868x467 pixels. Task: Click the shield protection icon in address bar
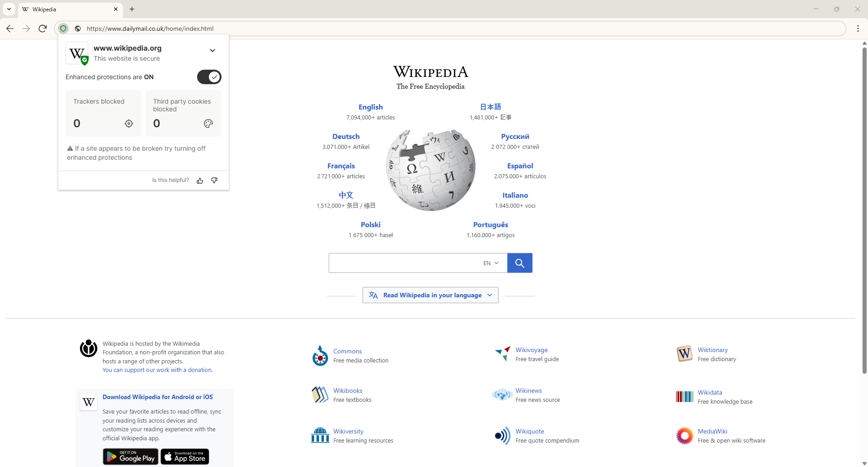pyautogui.click(x=64, y=29)
